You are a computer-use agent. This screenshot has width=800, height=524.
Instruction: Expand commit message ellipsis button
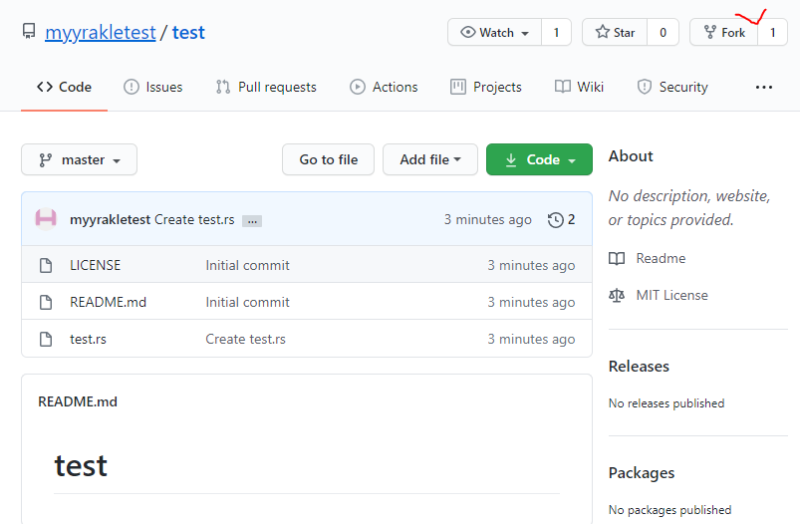(252, 220)
